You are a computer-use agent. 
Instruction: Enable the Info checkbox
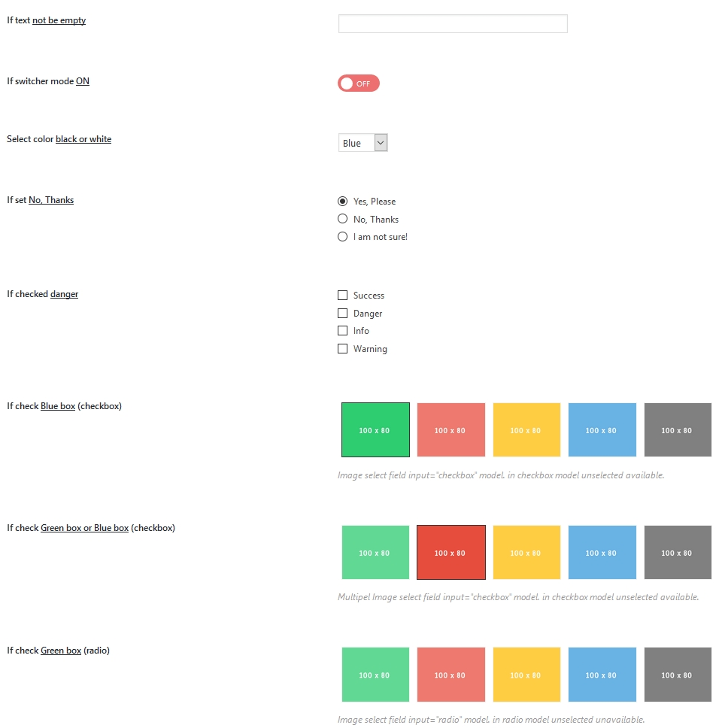click(343, 331)
